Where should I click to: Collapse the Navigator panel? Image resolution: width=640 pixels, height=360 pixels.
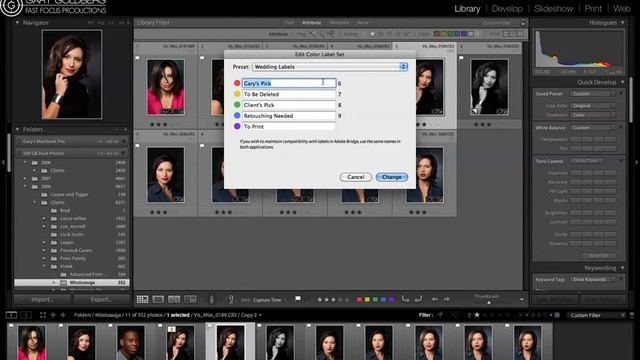pyautogui.click(x=18, y=23)
